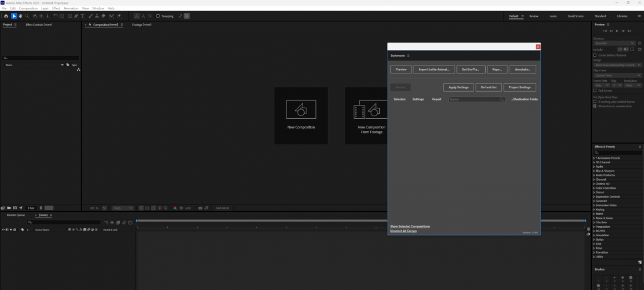Click the Home icon in the toolbar
644x290 pixels.
click(6, 16)
